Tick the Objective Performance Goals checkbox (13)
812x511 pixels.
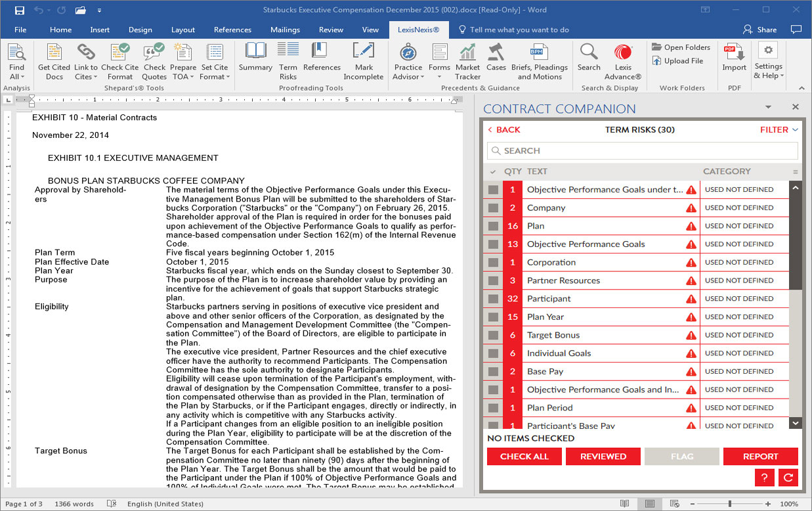[x=493, y=244]
